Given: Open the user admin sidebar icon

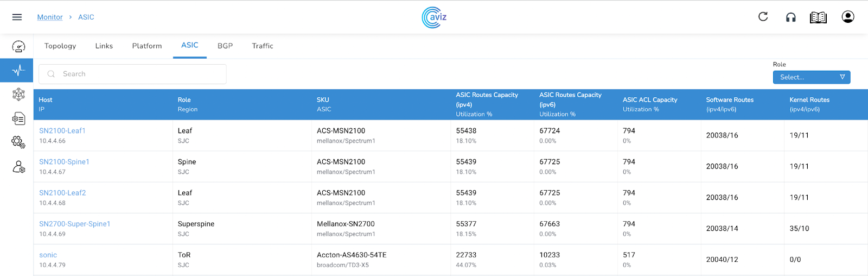Looking at the screenshot, I should (18, 167).
